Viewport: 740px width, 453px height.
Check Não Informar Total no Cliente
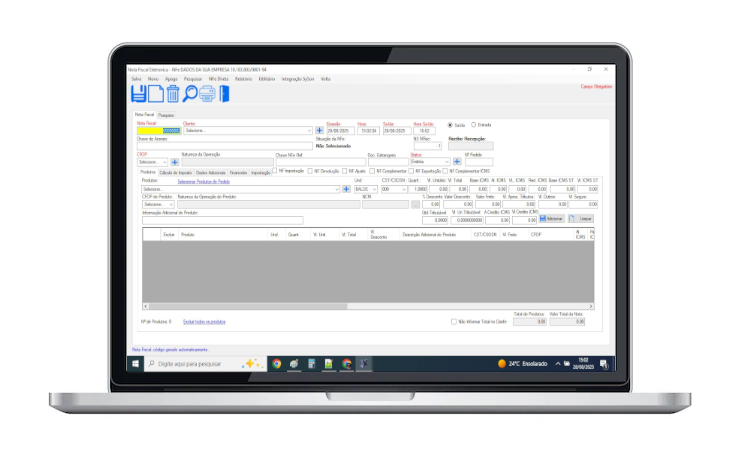pos(453,322)
